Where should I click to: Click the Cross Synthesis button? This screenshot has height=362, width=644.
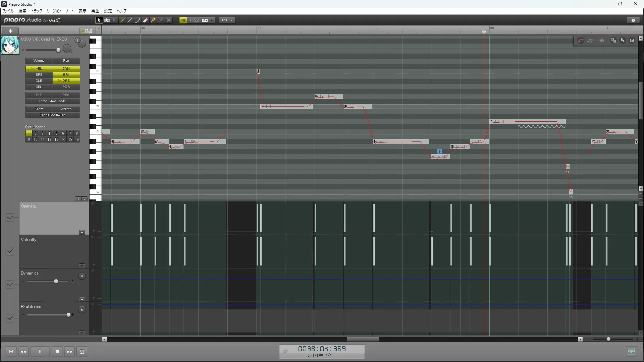coord(53,115)
